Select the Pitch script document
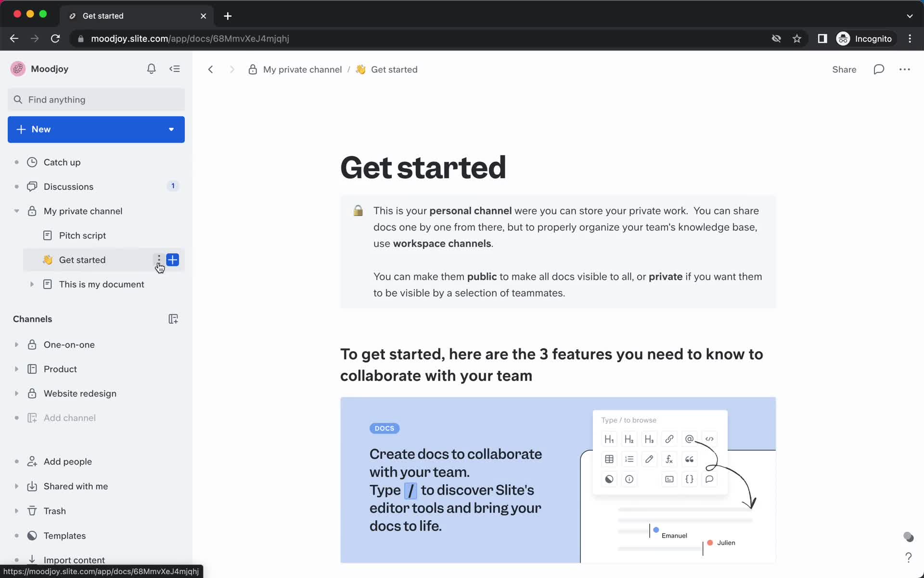The width and height of the screenshot is (924, 578). (x=82, y=235)
